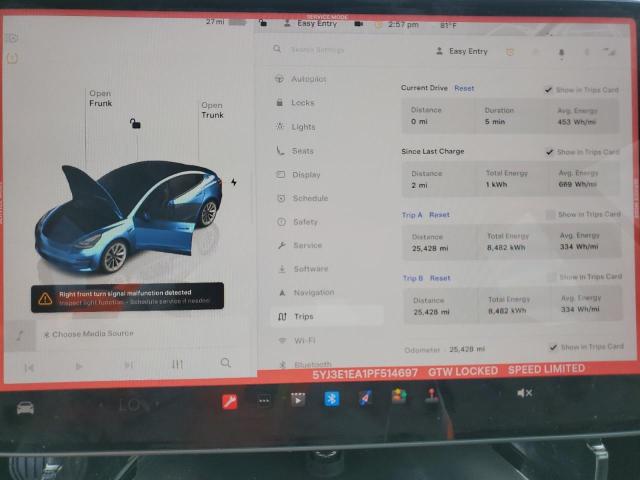This screenshot has height=480, width=640.
Task: Tap the notification bell icon in settings header
Action: [562, 53]
